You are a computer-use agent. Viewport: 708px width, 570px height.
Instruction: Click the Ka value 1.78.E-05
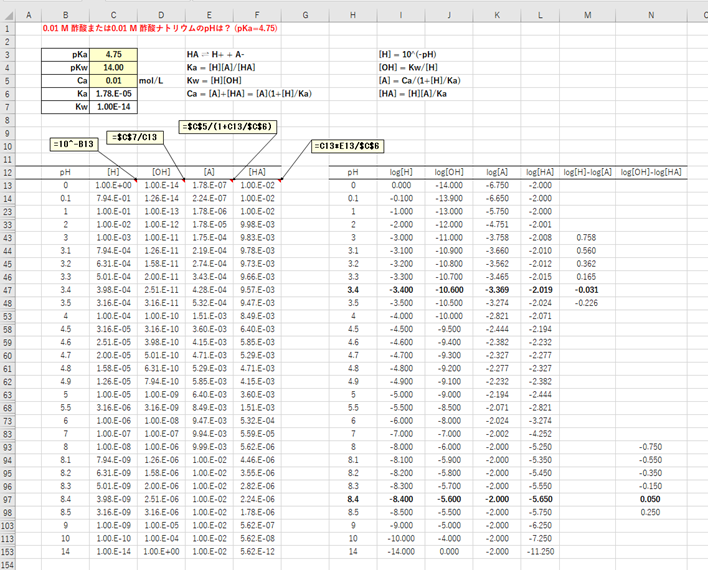113,94
